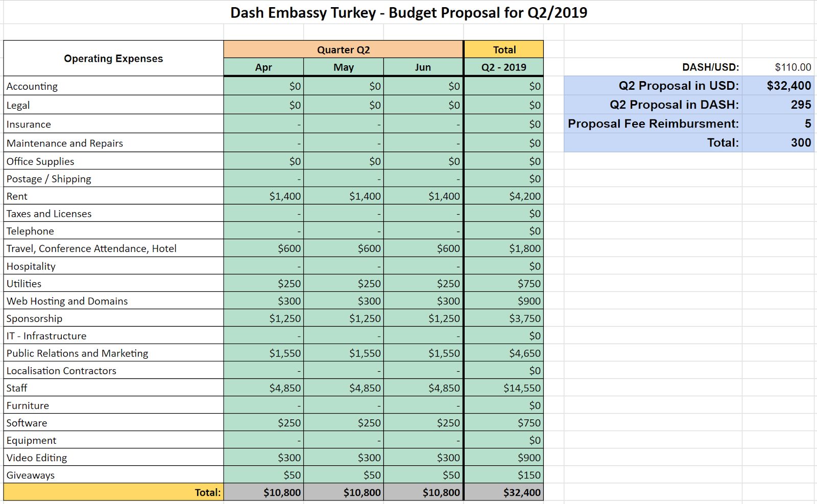817x504 pixels.
Task: Select the 'Quarter Q2' header cell
Action: coord(343,49)
